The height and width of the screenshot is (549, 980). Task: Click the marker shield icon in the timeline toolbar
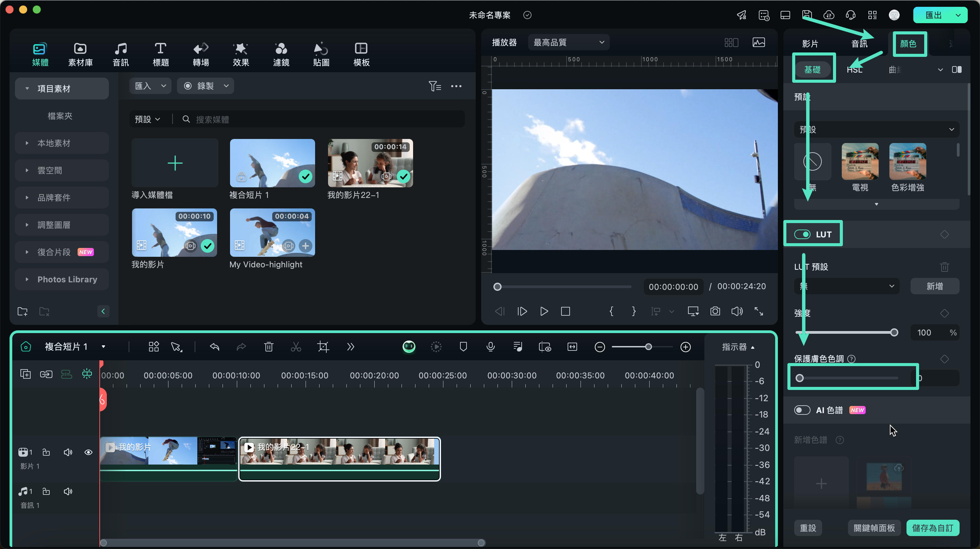pyautogui.click(x=463, y=347)
